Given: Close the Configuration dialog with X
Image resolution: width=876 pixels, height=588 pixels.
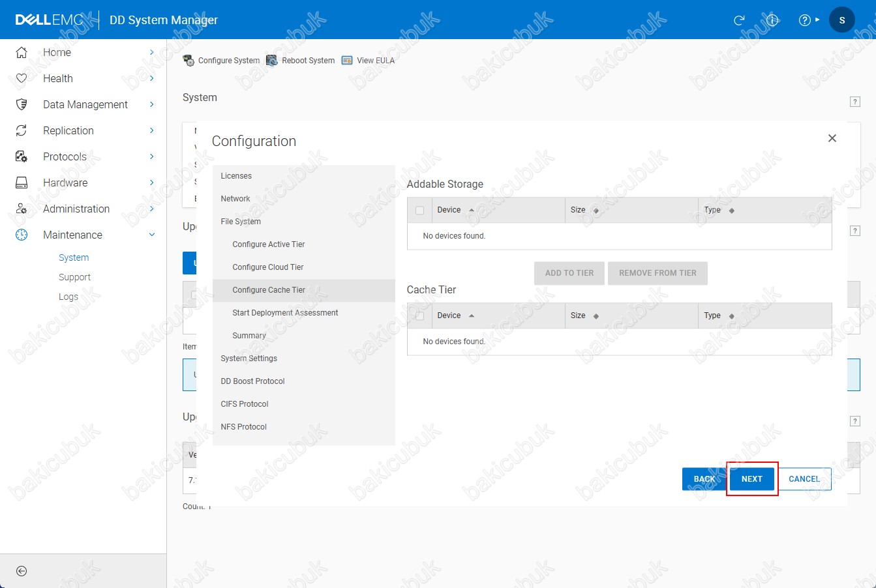Looking at the screenshot, I should [832, 138].
